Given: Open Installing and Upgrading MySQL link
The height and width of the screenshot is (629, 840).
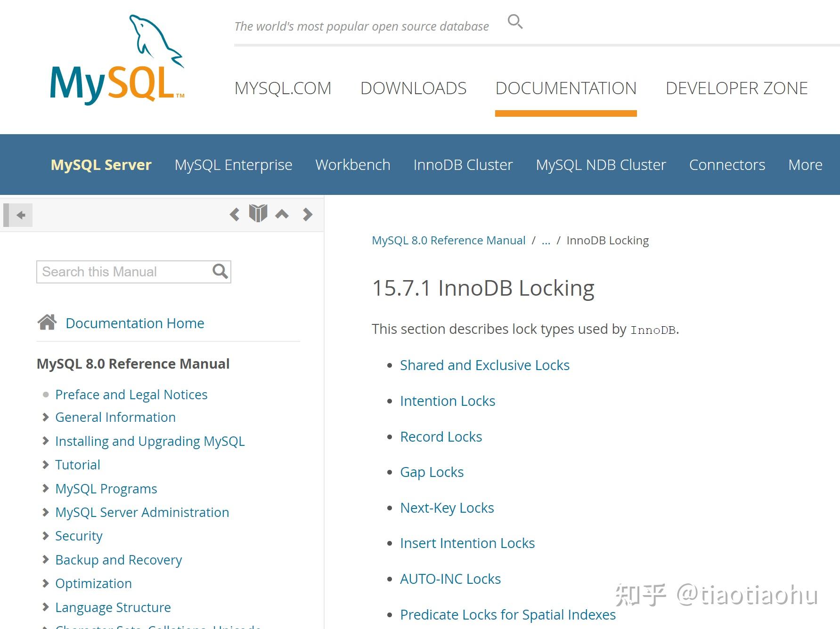Looking at the screenshot, I should coord(150,441).
